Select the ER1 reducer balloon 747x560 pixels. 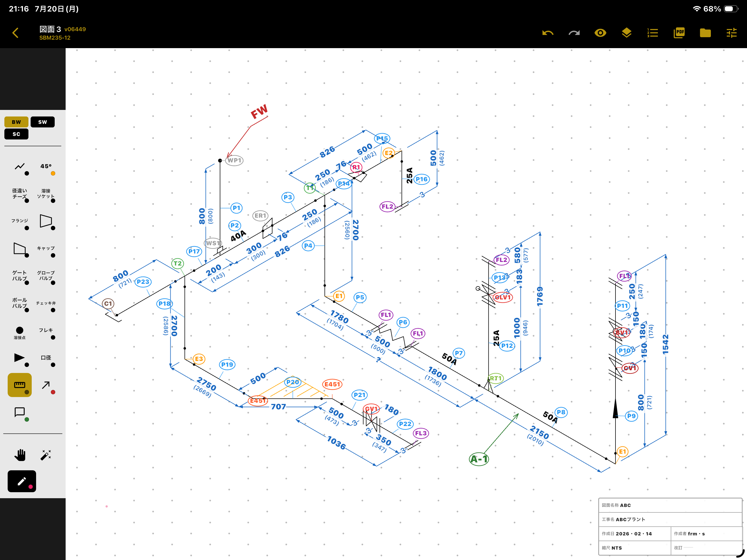pos(260,215)
